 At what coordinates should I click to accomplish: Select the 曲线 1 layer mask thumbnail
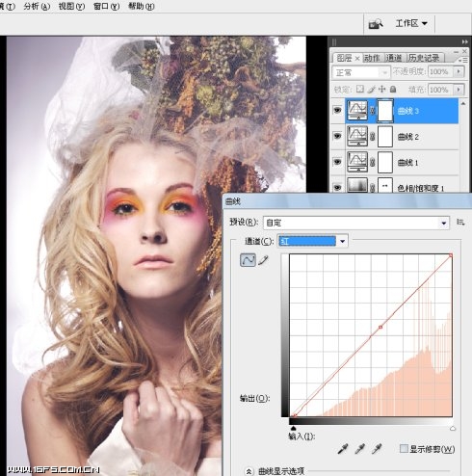pos(385,163)
